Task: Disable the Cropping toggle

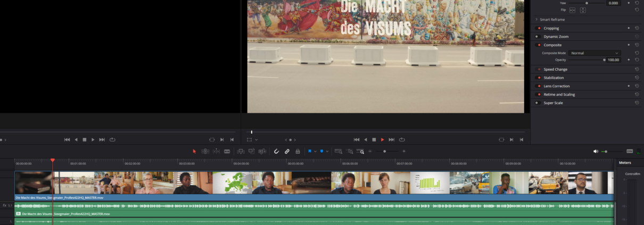Action: pyautogui.click(x=538, y=28)
